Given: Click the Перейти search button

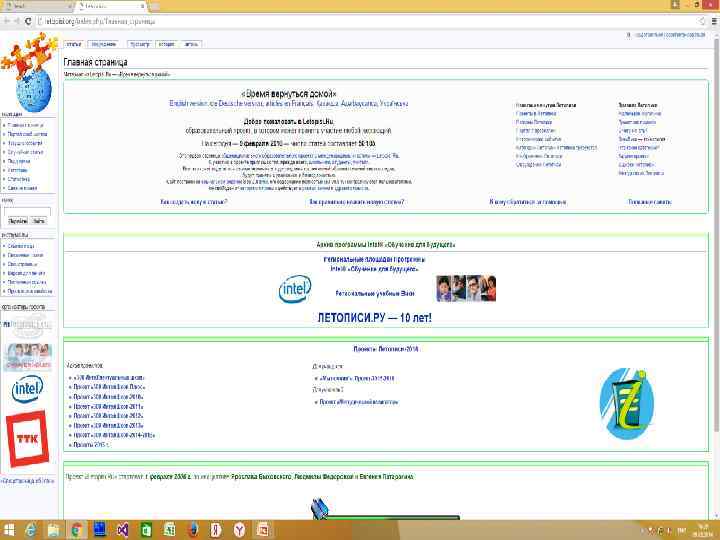Looking at the screenshot, I should [x=18, y=221].
